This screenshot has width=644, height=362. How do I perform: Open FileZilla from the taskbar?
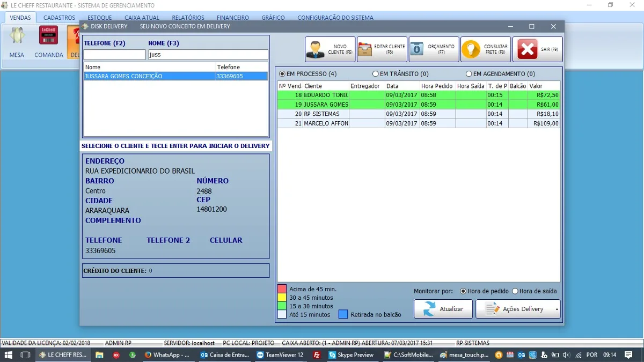pos(317,355)
